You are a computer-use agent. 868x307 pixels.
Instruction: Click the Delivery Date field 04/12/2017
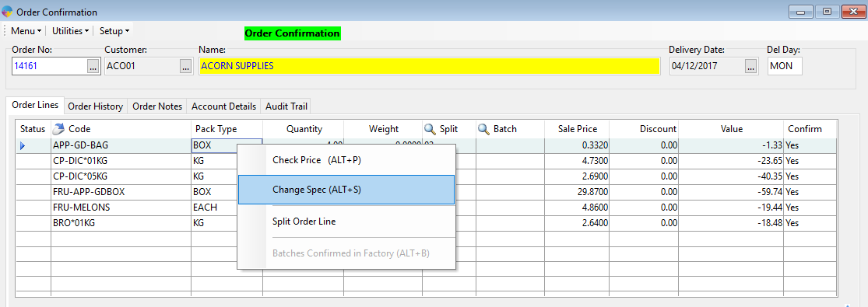click(x=706, y=66)
